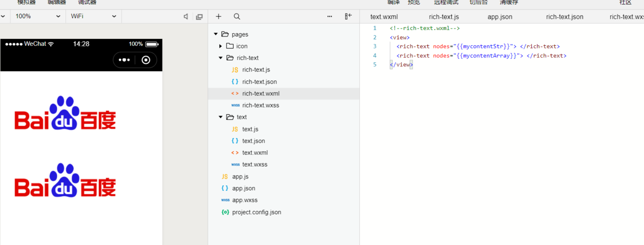This screenshot has height=245, width=644.
Task: Open text.wxml in the file tree
Action: point(255,153)
